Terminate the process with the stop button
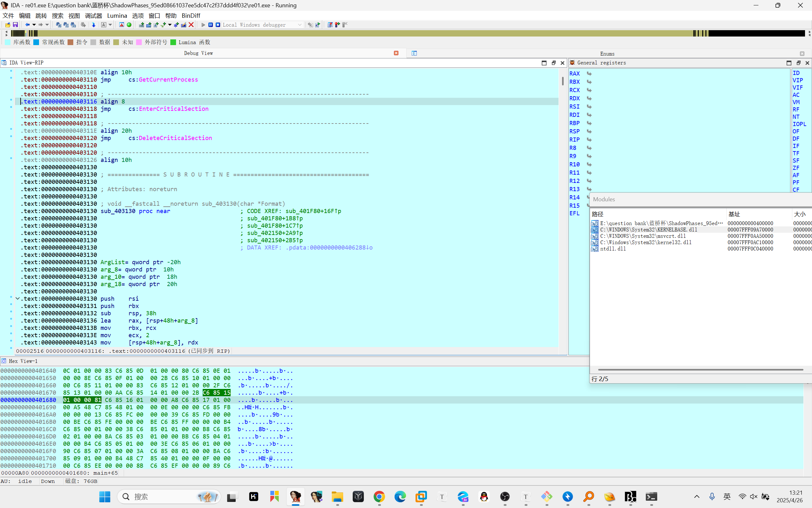Image resolution: width=812 pixels, height=508 pixels. click(x=218, y=25)
